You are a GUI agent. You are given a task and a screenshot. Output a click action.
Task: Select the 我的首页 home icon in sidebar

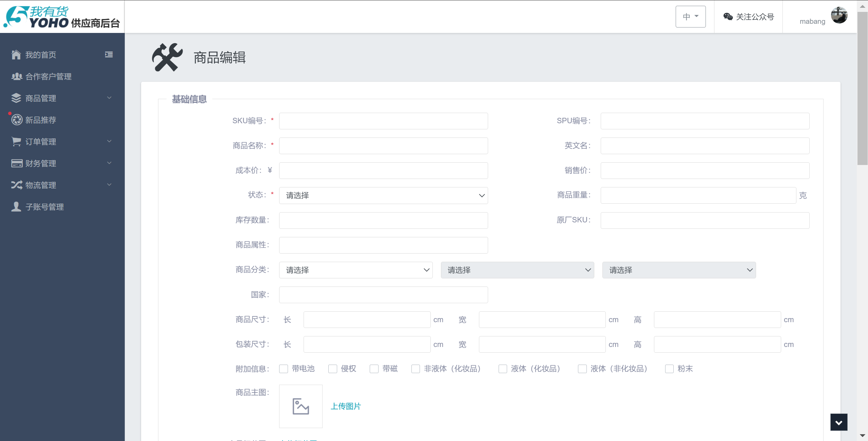(x=16, y=54)
